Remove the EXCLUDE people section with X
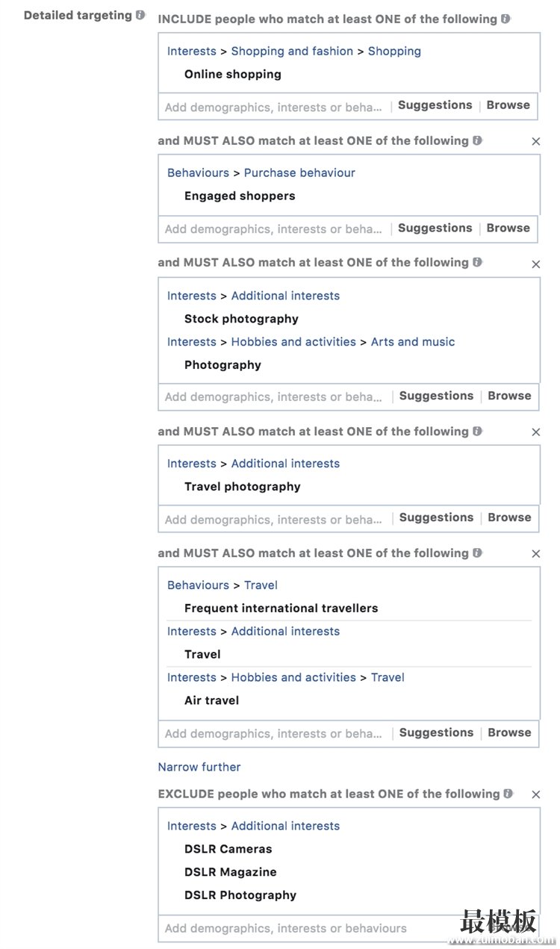This screenshot has height=949, width=560. [535, 795]
